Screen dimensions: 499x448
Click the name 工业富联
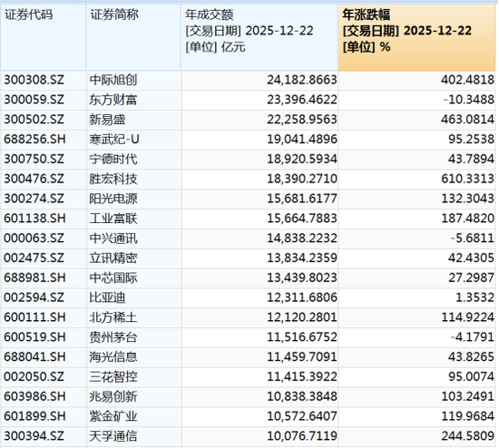point(113,219)
